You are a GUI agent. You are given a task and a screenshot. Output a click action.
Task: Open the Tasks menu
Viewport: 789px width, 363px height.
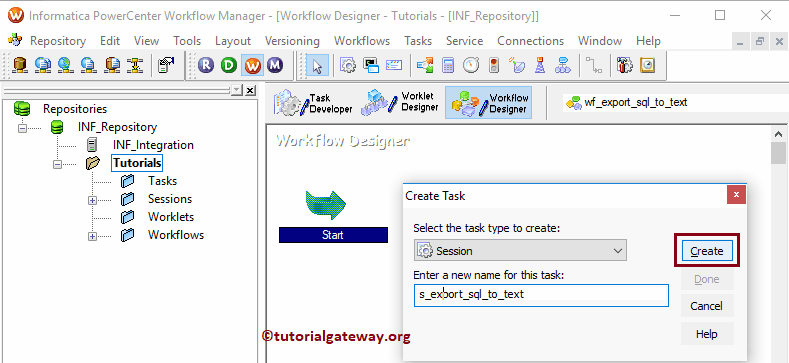418,41
